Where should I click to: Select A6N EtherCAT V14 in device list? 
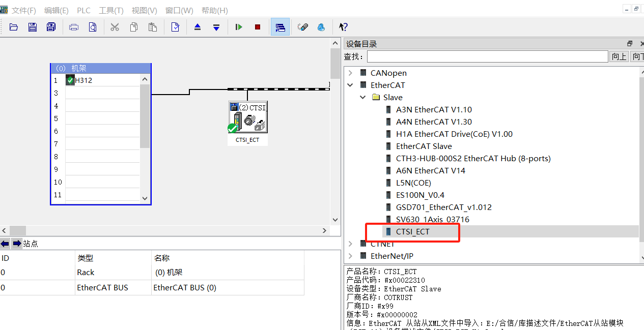[431, 171]
